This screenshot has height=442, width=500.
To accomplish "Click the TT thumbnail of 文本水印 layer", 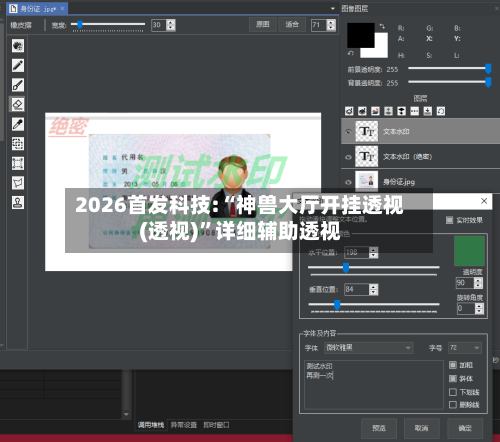I will (x=367, y=131).
